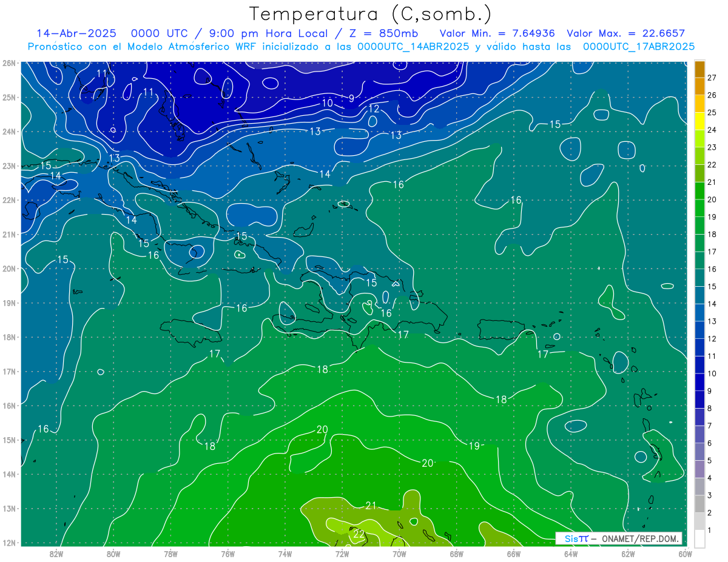Click the "72W" longitude axis label

point(342,554)
